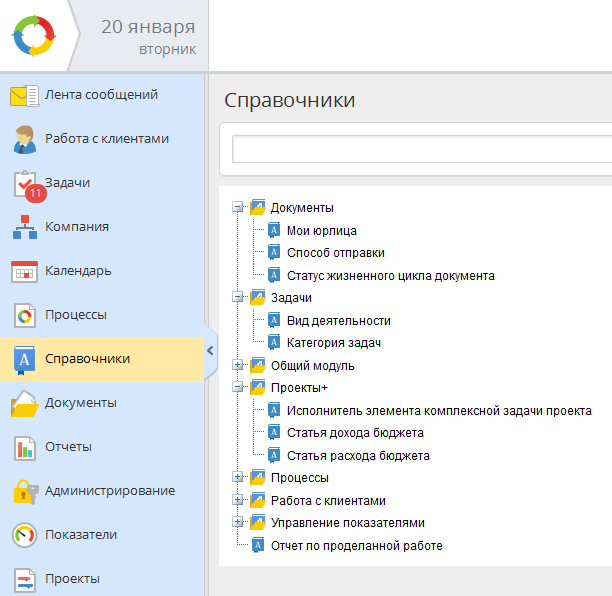
Task: Open Отчет по проделанной работе link
Action: coord(357,546)
